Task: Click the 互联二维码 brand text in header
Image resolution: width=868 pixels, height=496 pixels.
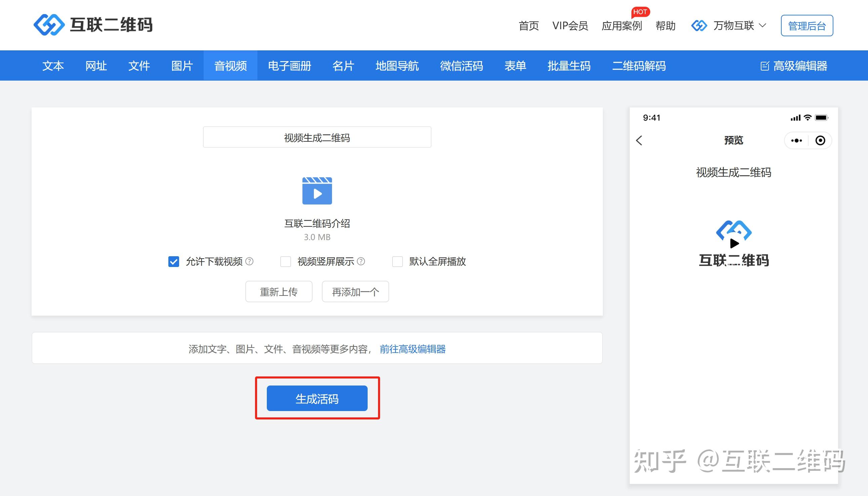Action: pyautogui.click(x=111, y=25)
